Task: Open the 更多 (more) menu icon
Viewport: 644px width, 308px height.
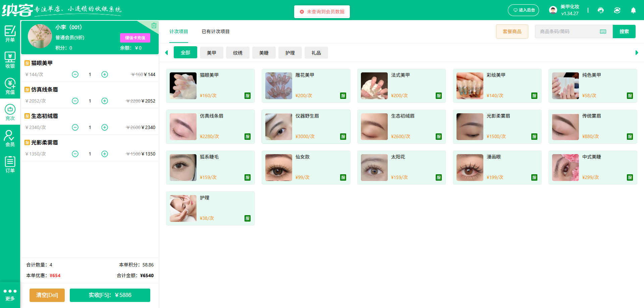Action: (10, 294)
